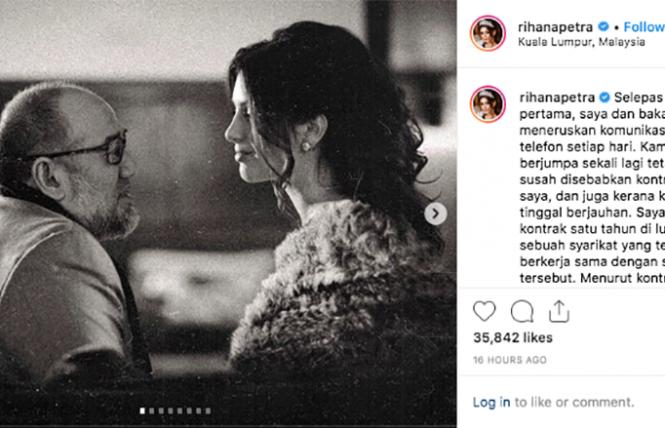
Task: Click the verified badge in the post header
Action: pos(603,26)
